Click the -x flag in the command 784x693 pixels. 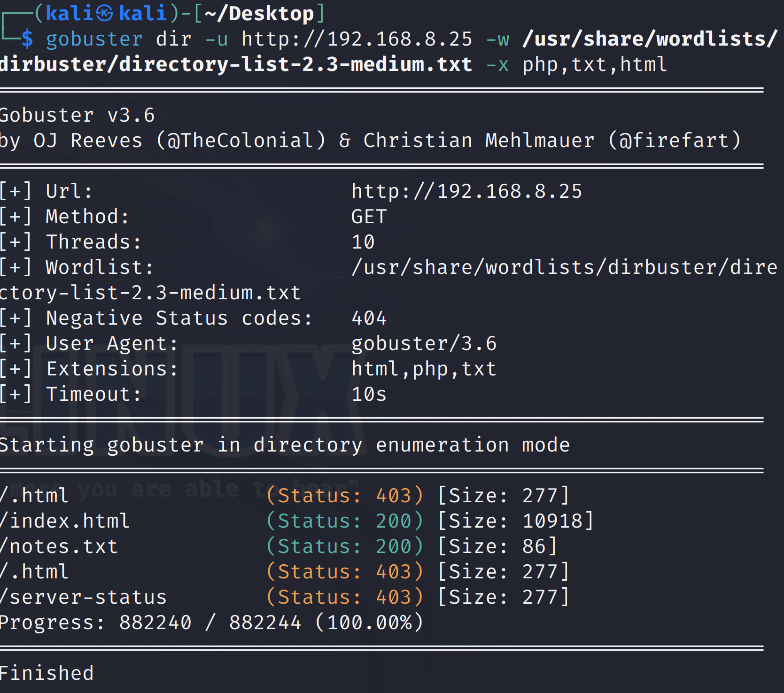click(497, 64)
